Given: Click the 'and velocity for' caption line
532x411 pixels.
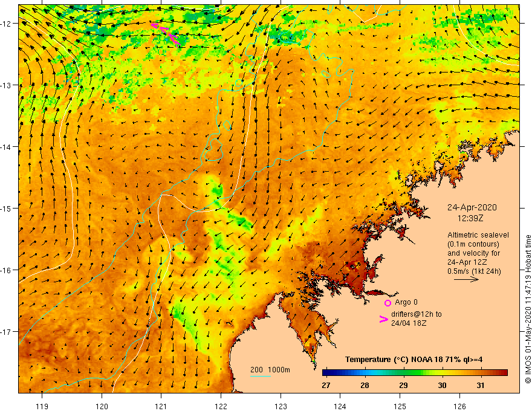Looking at the screenshot, I should [473, 253].
